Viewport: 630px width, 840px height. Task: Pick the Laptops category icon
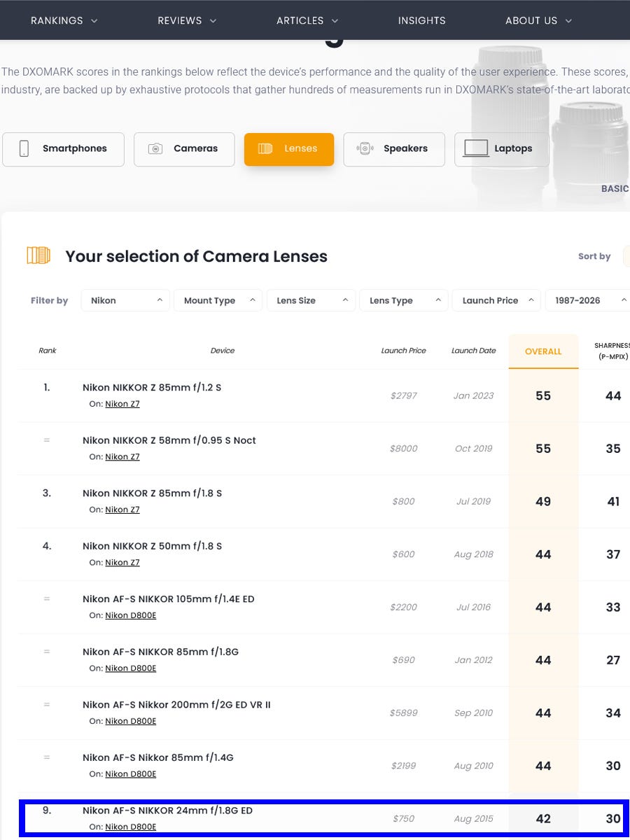[x=476, y=148]
